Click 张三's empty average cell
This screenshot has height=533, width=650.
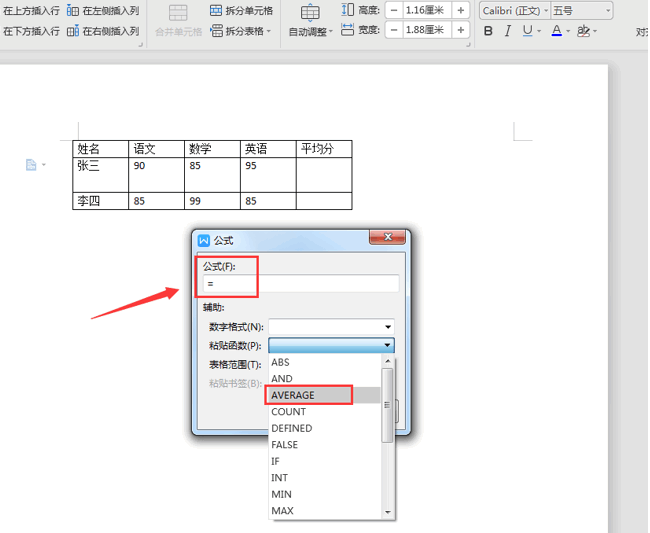(x=324, y=174)
